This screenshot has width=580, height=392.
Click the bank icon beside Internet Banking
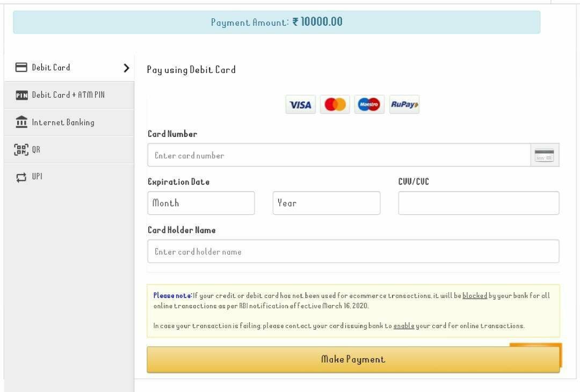[x=21, y=122]
